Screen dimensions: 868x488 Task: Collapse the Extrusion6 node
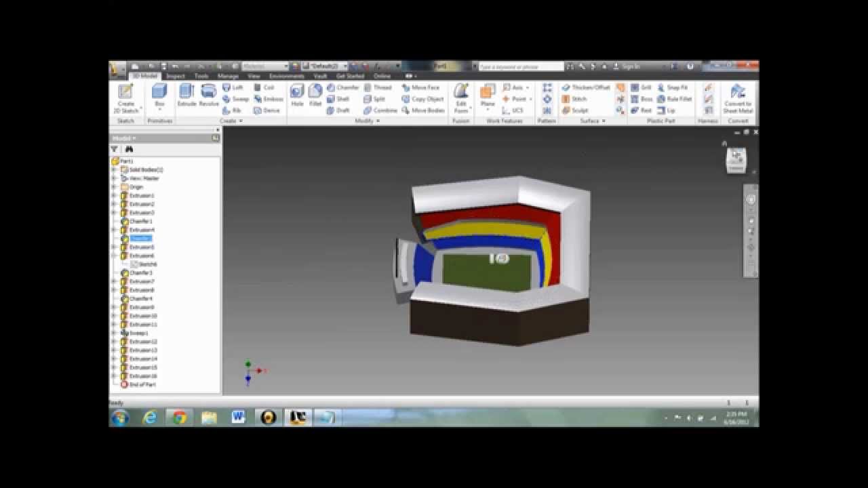point(114,256)
